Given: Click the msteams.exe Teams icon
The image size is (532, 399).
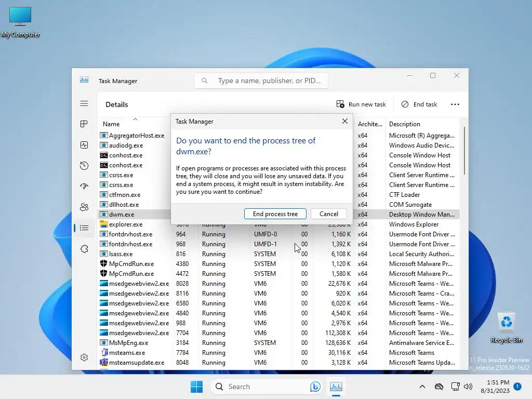Looking at the screenshot, I should (x=104, y=353).
